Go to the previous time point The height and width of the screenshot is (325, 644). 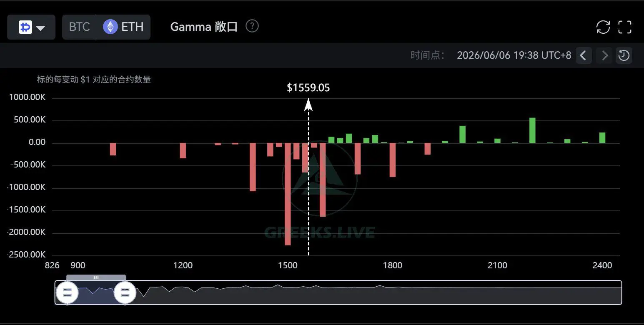(x=584, y=55)
